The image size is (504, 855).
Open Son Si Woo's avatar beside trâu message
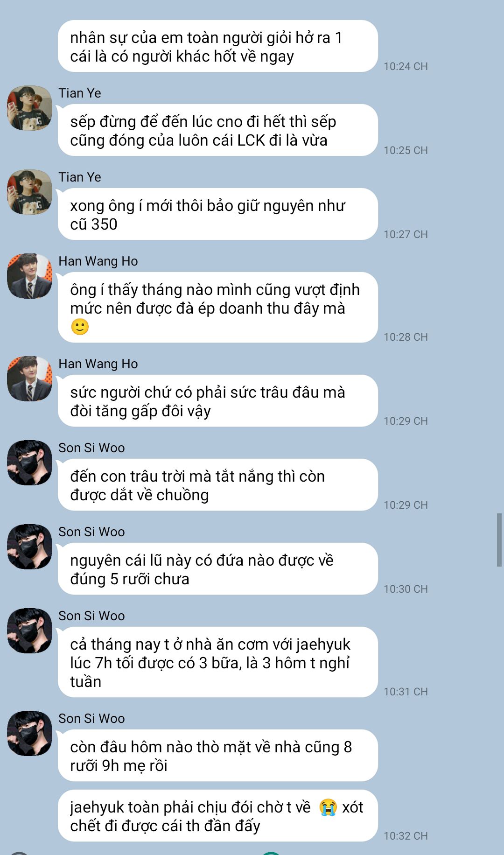pyautogui.click(x=29, y=463)
